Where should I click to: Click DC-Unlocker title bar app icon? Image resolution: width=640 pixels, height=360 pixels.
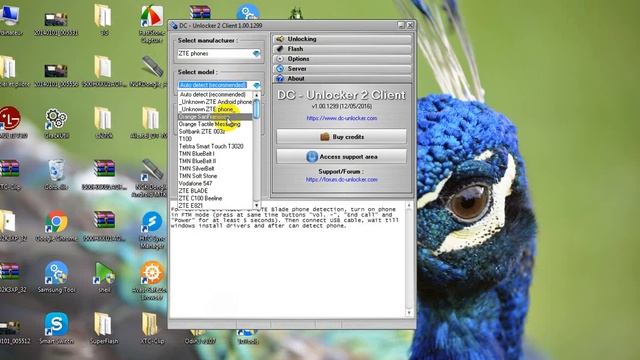(x=174, y=26)
